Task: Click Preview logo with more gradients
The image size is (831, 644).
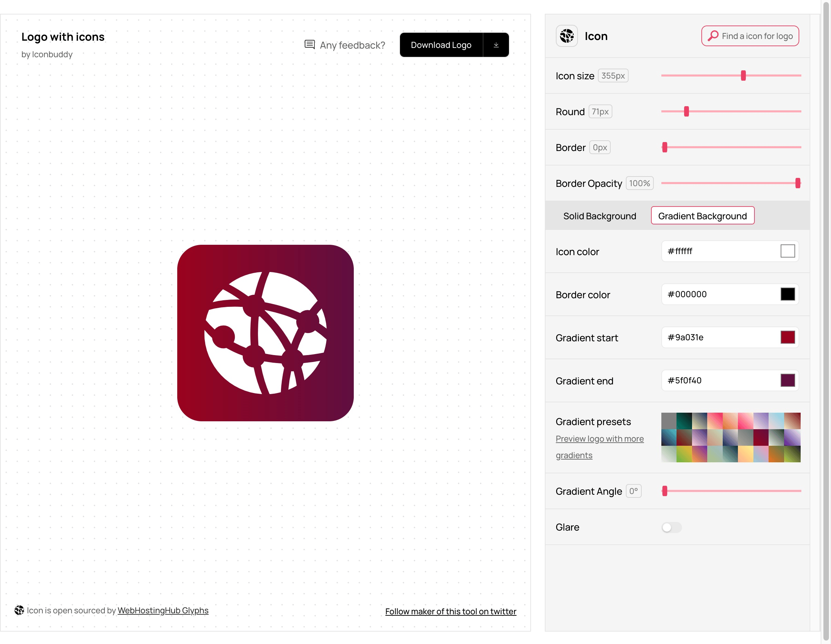Action: coord(599,446)
